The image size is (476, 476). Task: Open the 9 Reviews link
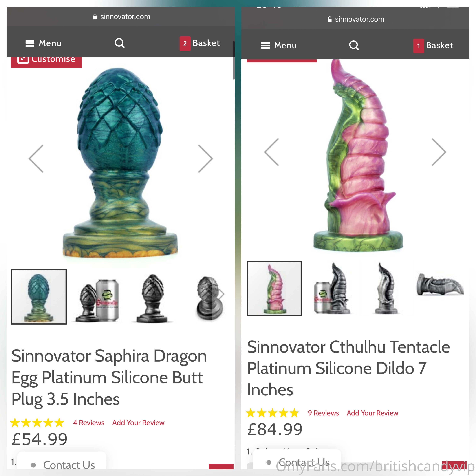[x=324, y=413]
